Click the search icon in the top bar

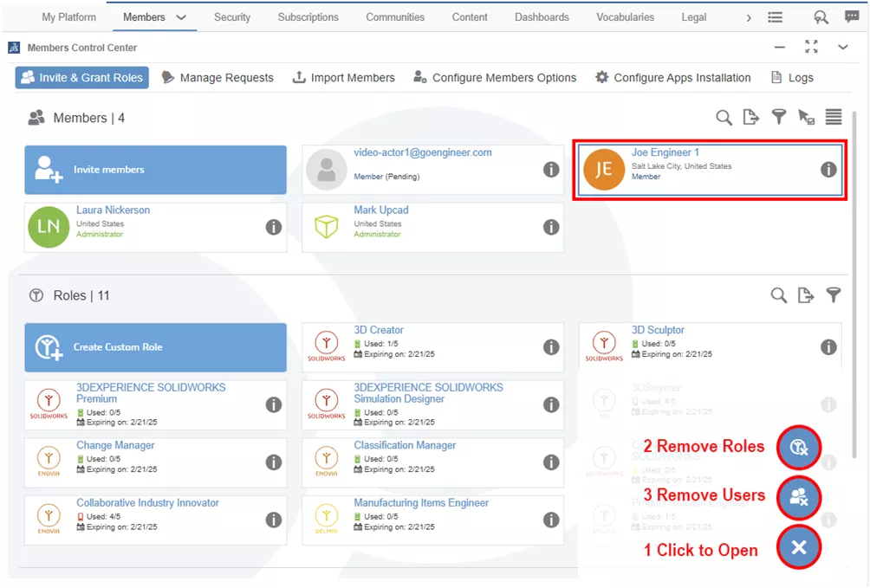click(x=821, y=17)
